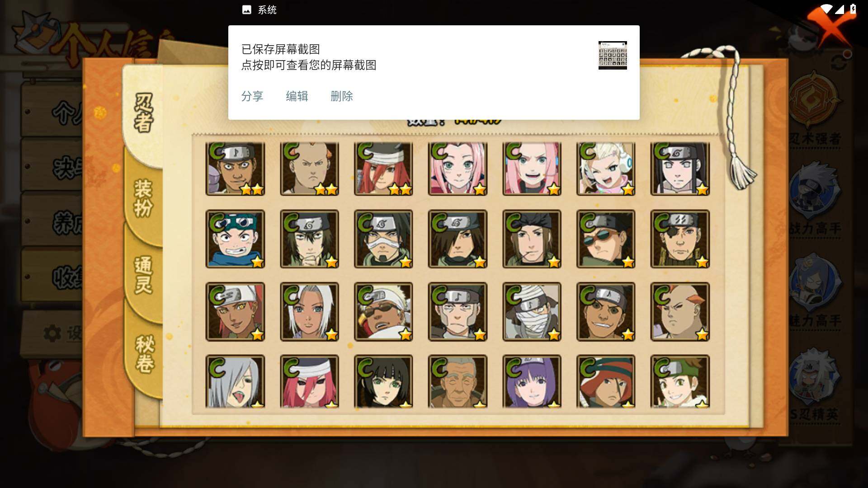The image size is (868, 488).
Task: Open the saved screenshot thumbnail preview
Action: point(613,55)
